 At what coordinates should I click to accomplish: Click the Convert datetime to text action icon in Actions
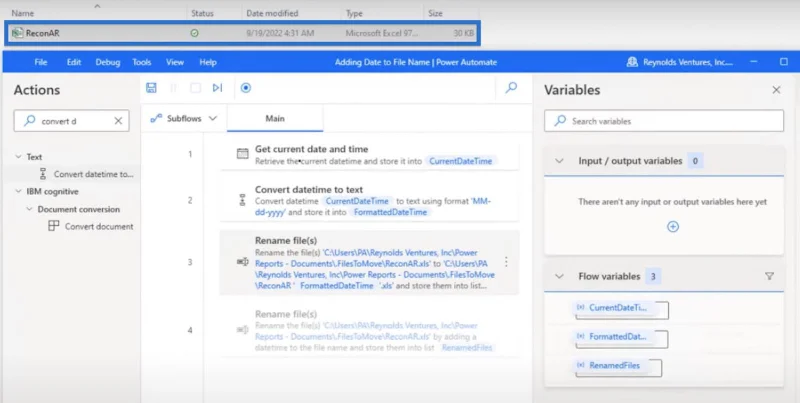point(43,174)
